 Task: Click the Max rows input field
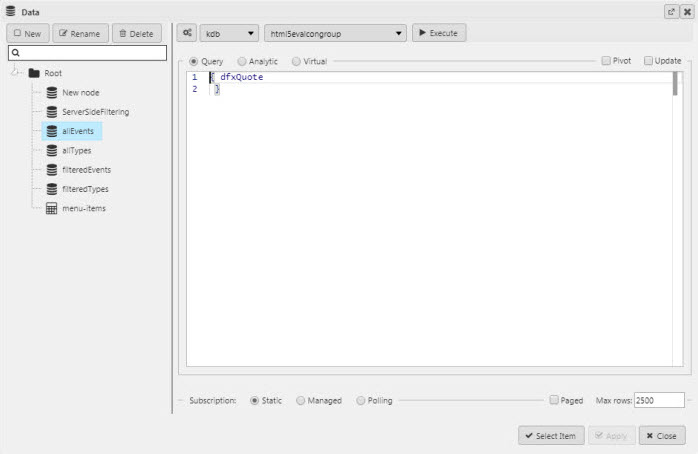(658, 400)
